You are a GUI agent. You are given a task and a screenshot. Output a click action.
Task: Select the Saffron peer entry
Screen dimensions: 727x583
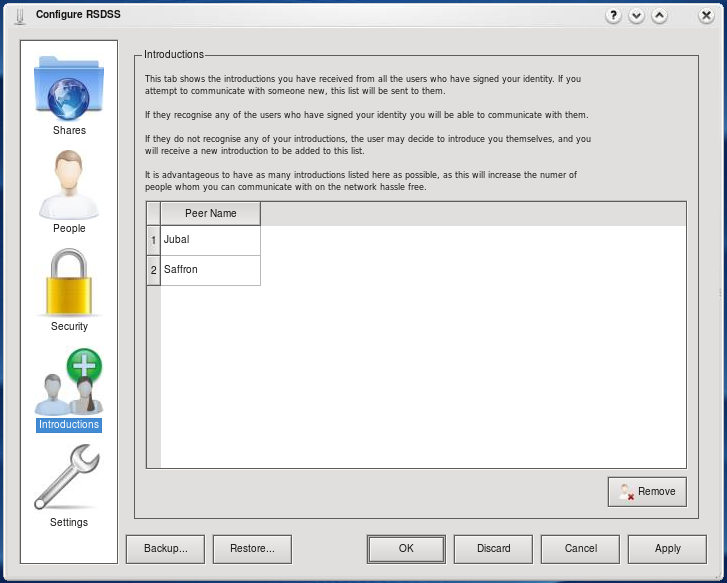[210, 270]
